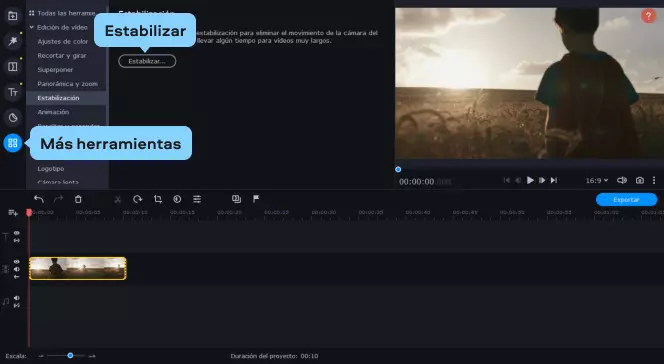Screen dimensions: 664x364
Task: Open the titles text tool panel
Action: click(13, 92)
